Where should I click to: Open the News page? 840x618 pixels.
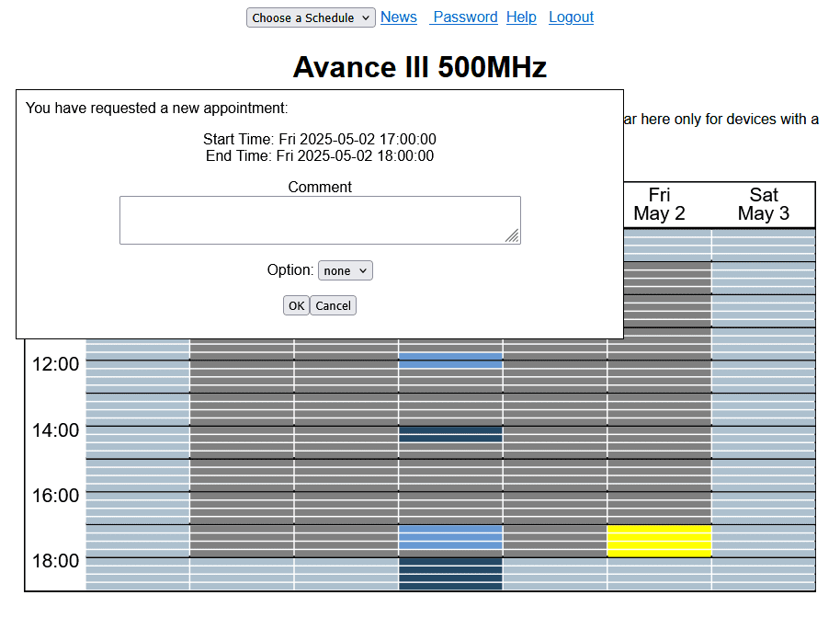pyautogui.click(x=398, y=17)
